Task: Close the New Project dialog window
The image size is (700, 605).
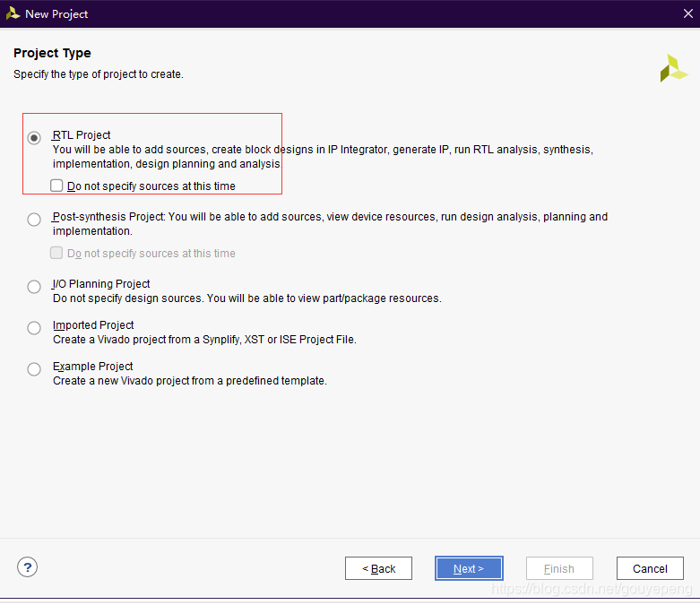Action: (688, 13)
